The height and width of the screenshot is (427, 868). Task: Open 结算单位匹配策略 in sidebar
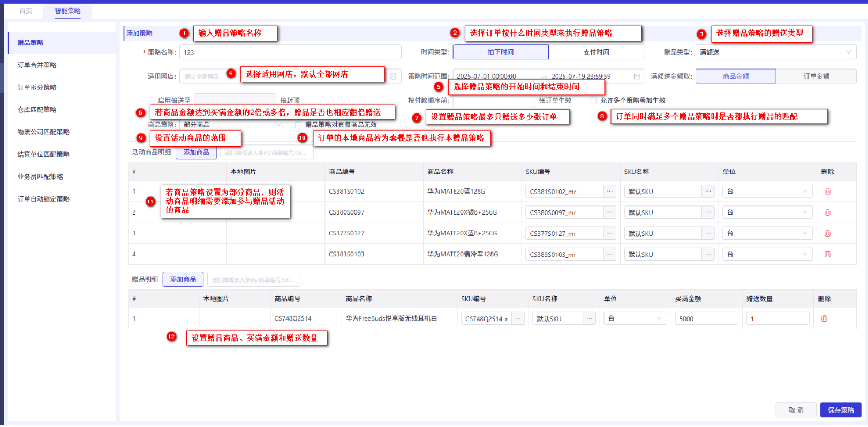(62, 155)
